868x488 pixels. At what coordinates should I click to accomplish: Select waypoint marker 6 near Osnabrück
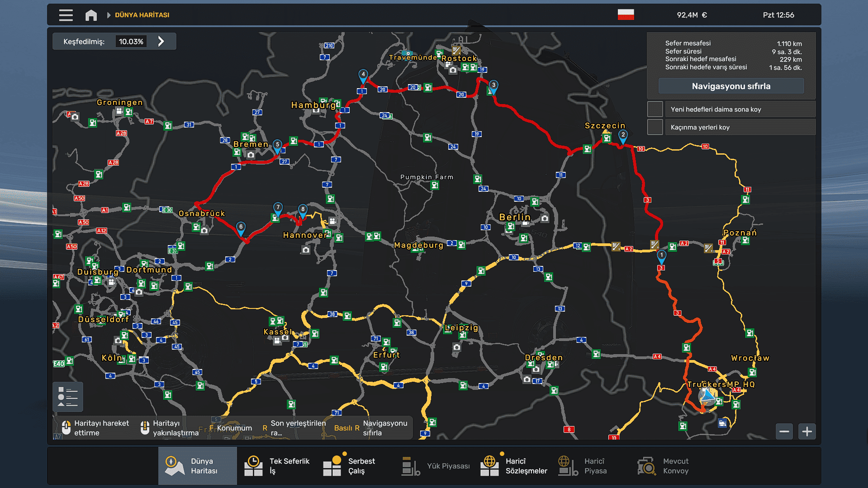[x=241, y=228]
